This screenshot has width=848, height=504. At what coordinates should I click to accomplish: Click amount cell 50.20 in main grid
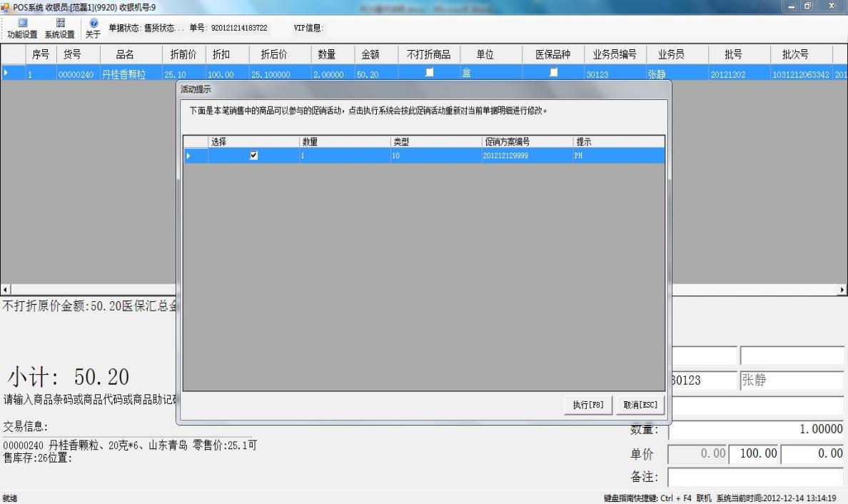point(376,73)
